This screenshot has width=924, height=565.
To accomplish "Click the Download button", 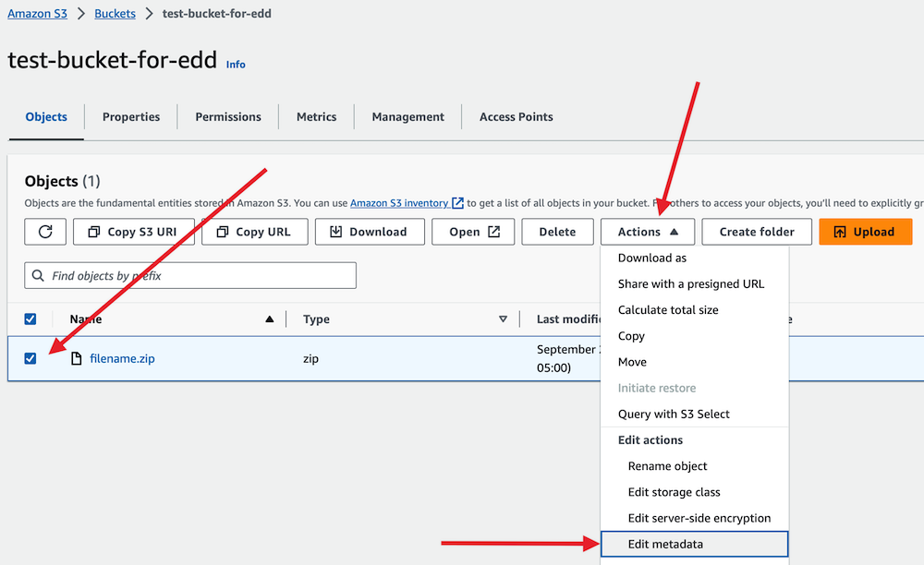I will (x=369, y=232).
